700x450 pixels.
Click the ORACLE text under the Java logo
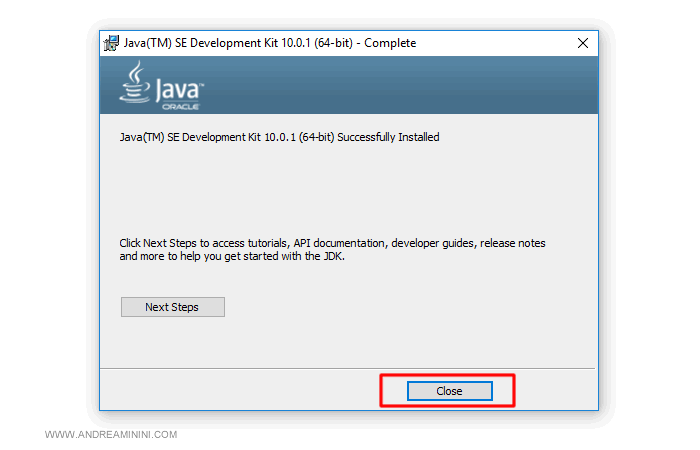pos(184,105)
